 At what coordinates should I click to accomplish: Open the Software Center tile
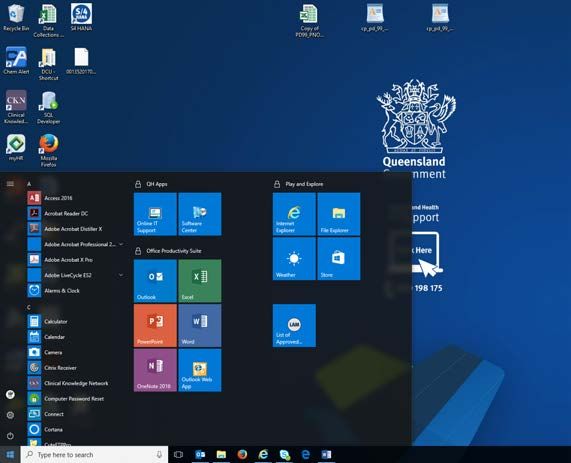(200, 214)
